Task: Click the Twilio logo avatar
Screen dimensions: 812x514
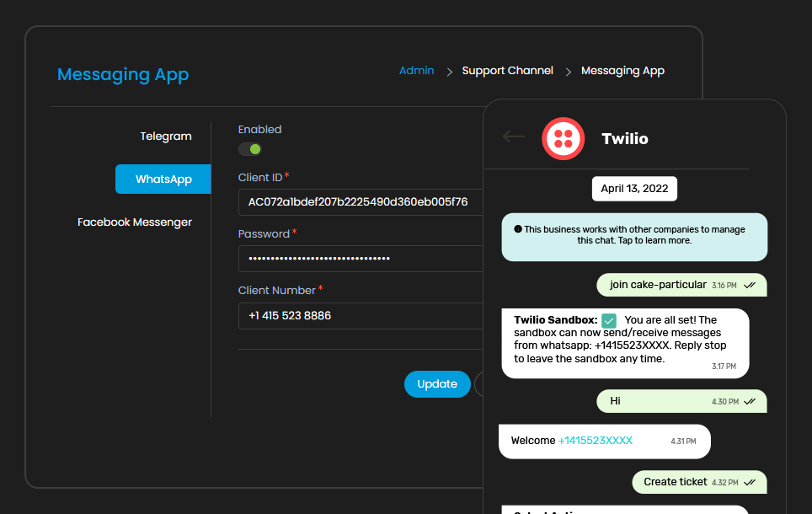Action: pyautogui.click(x=563, y=138)
